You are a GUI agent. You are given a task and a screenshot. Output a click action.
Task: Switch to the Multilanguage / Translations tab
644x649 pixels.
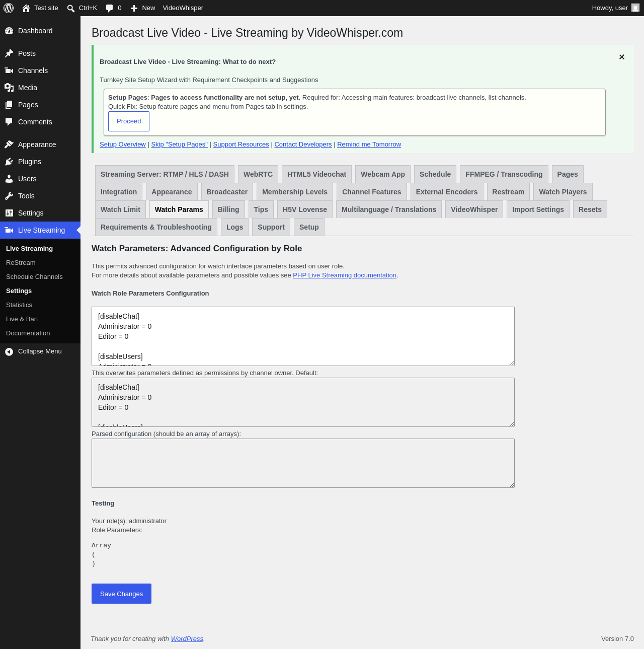pyautogui.click(x=389, y=209)
